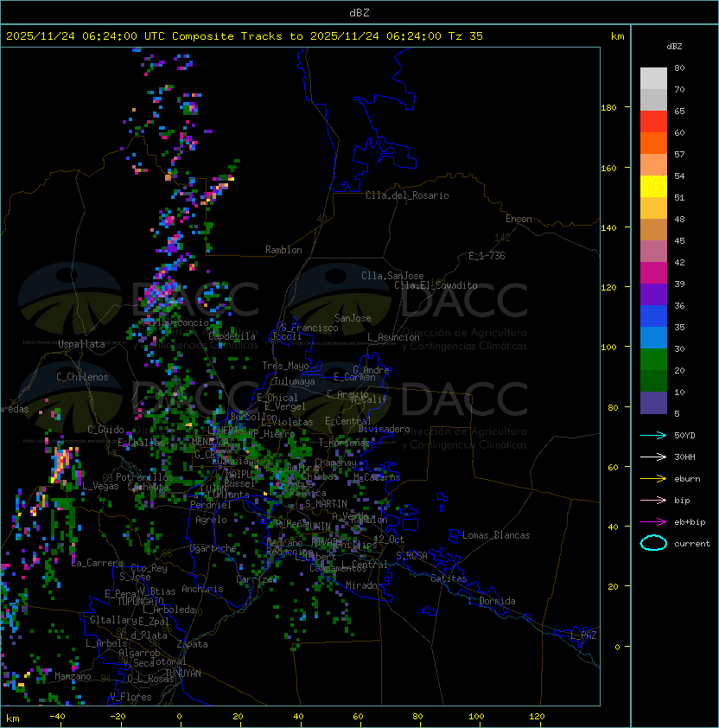Click the white 30HM arrow icon
The height and width of the screenshot is (728, 719).
coord(653,457)
